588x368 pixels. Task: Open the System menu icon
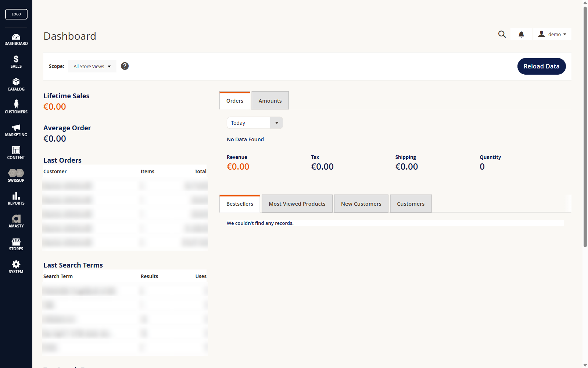click(16, 267)
